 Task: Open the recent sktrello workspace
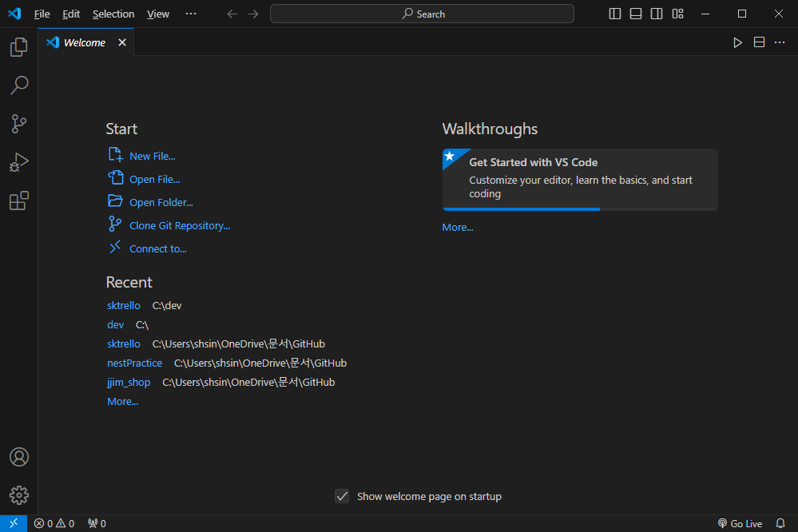coord(123,305)
